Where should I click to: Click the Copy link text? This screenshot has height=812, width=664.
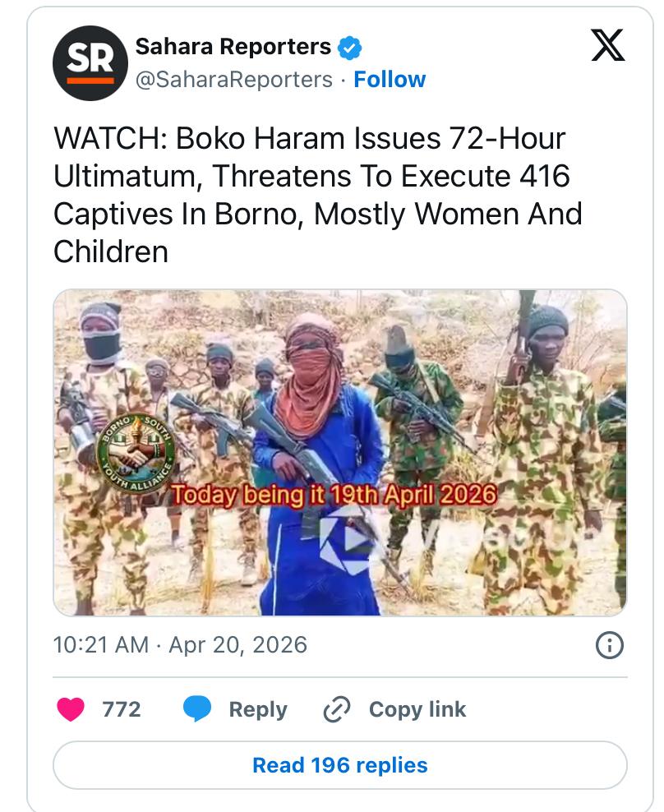(x=417, y=709)
